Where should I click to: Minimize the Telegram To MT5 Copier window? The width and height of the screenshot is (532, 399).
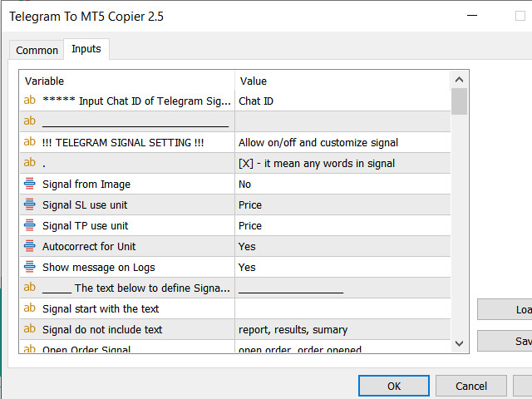(x=472, y=16)
